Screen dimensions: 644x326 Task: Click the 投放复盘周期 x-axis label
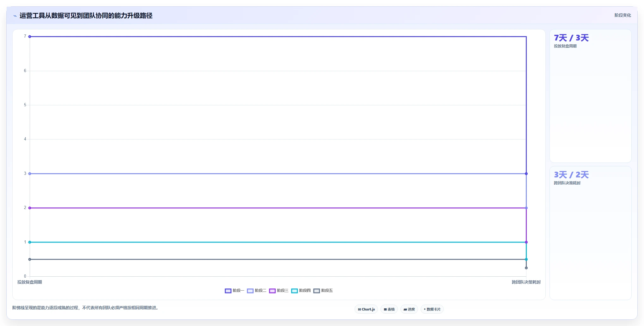click(30, 282)
